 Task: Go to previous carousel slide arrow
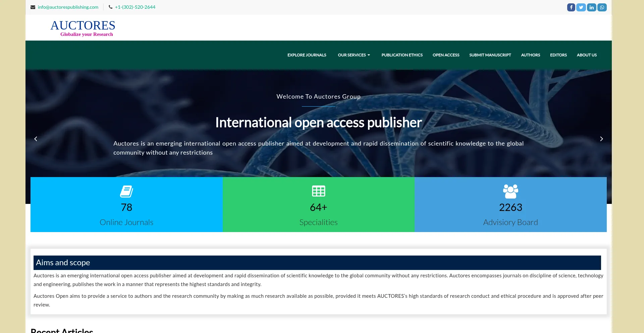(x=36, y=139)
